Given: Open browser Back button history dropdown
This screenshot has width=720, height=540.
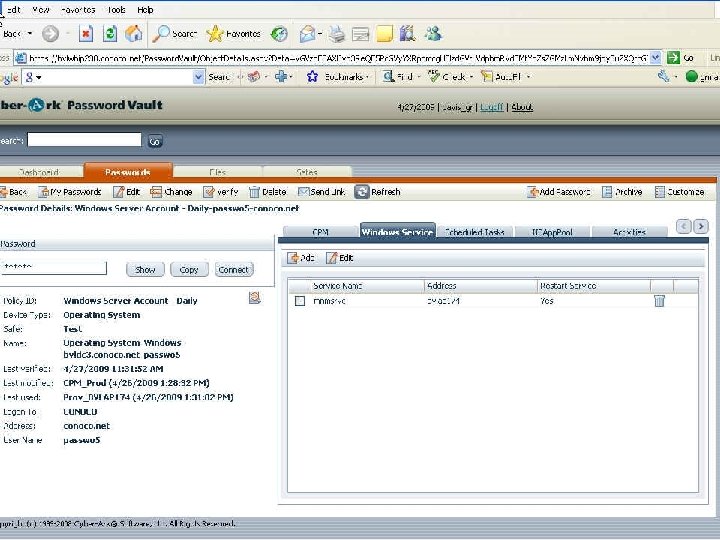Looking at the screenshot, I should click(30, 34).
